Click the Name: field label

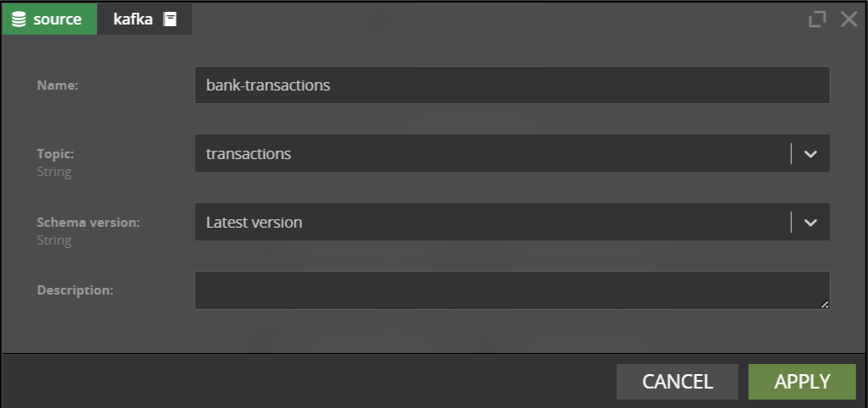(58, 85)
